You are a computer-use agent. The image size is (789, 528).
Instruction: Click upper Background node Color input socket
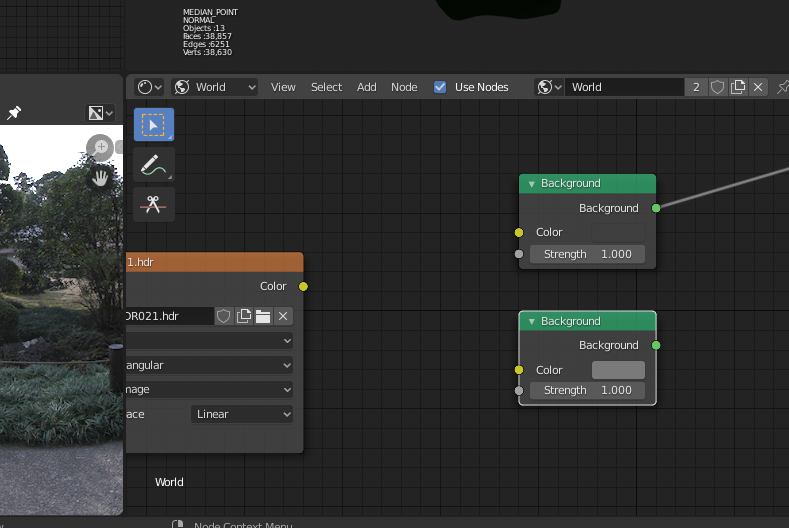[x=519, y=232]
